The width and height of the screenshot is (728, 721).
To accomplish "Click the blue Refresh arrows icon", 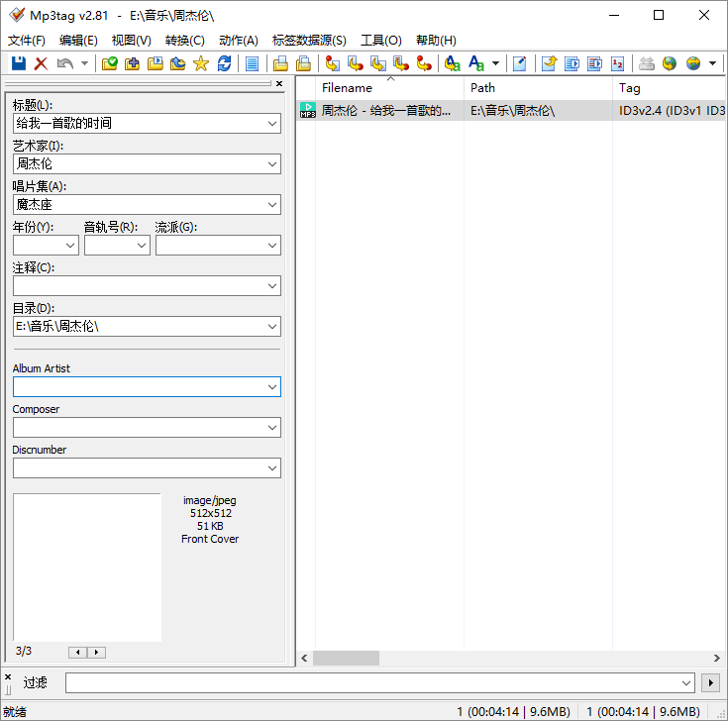I will pos(224,63).
